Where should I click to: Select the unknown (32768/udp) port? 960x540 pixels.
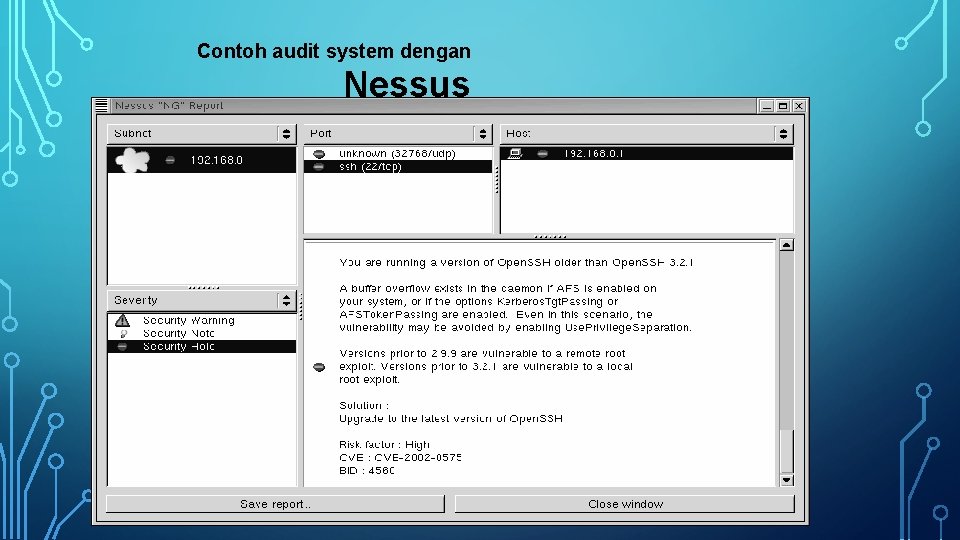click(398, 154)
